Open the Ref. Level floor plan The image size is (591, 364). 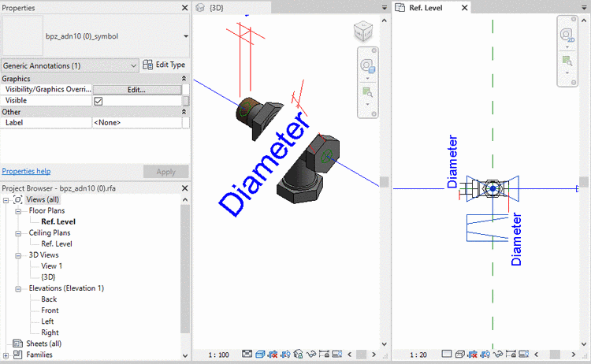point(58,221)
